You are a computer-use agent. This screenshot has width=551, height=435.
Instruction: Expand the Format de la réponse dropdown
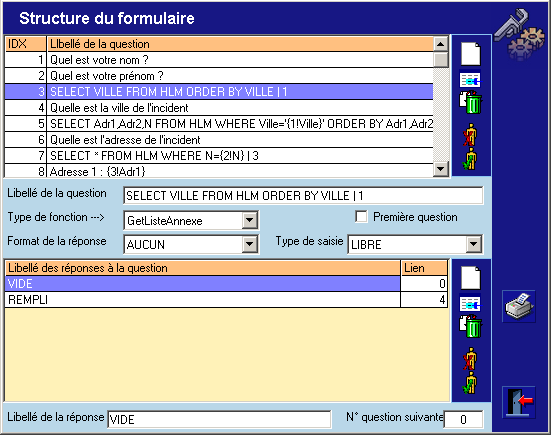coord(249,244)
